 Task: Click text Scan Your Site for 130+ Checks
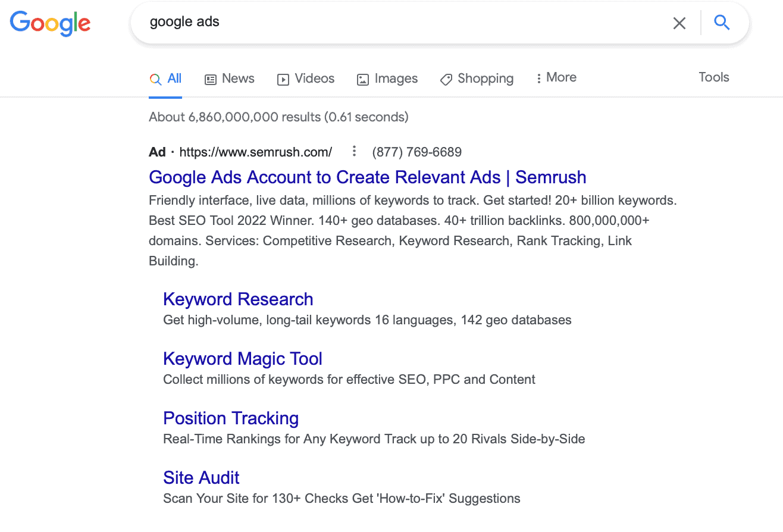[342, 499]
